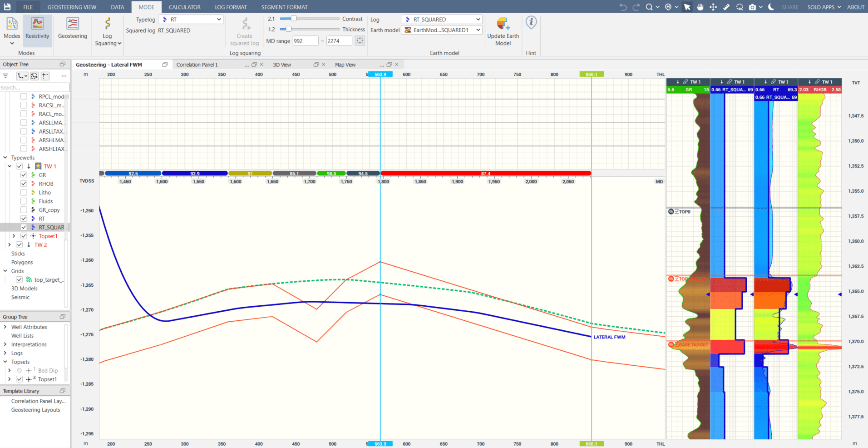
Task: Switch to the GEOSTEERING VIEW tab
Action: pyautogui.click(x=72, y=7)
